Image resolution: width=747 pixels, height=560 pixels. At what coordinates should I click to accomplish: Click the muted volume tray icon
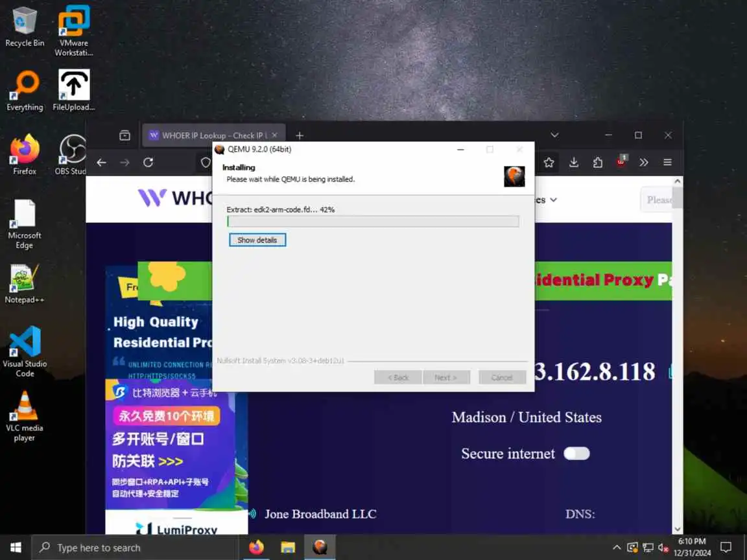coord(663,548)
